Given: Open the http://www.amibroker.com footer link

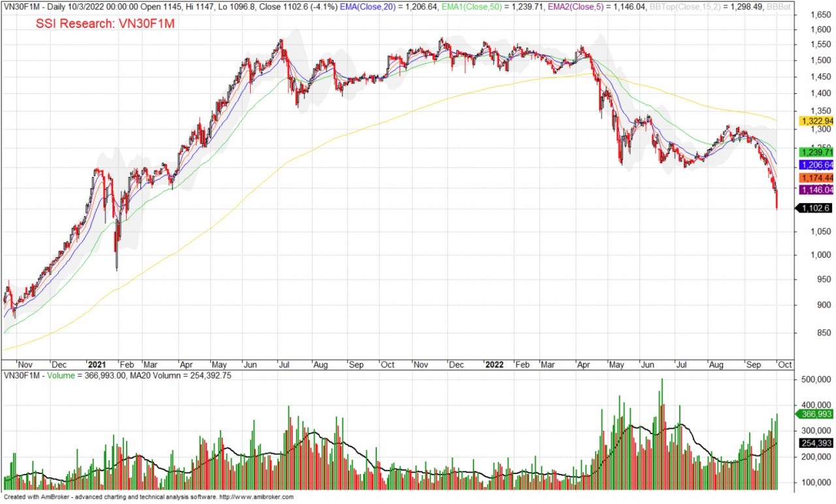Looking at the screenshot, I should pos(256,497).
